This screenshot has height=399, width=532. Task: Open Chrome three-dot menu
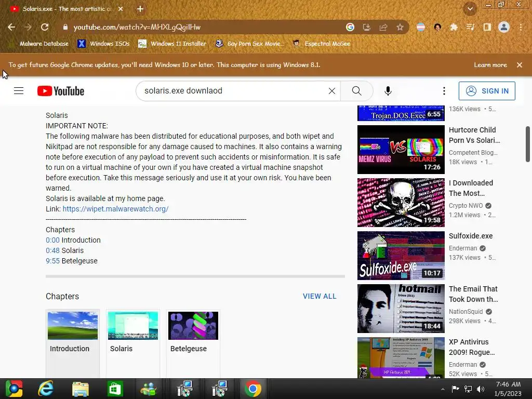[x=521, y=27]
